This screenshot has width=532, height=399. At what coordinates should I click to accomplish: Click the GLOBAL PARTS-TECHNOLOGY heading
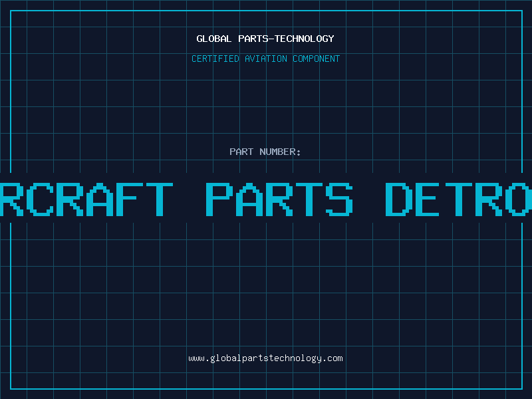(265, 39)
